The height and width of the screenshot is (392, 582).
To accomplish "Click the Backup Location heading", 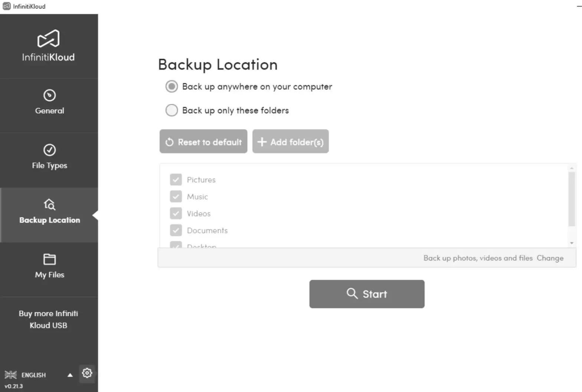I will click(x=218, y=65).
